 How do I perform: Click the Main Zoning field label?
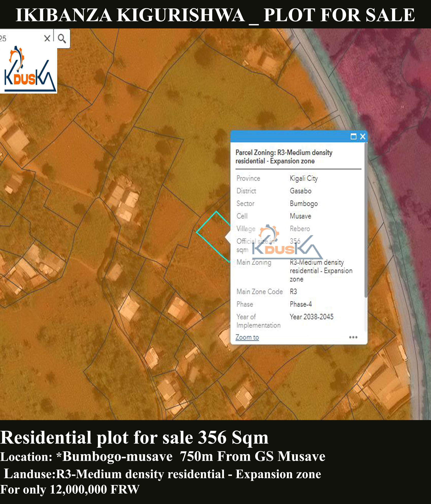click(x=254, y=262)
